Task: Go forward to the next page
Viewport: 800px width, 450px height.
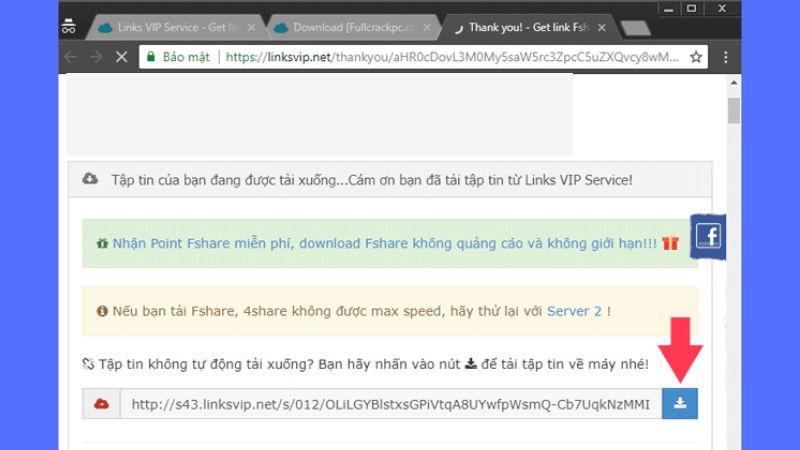Action: pos(95,57)
